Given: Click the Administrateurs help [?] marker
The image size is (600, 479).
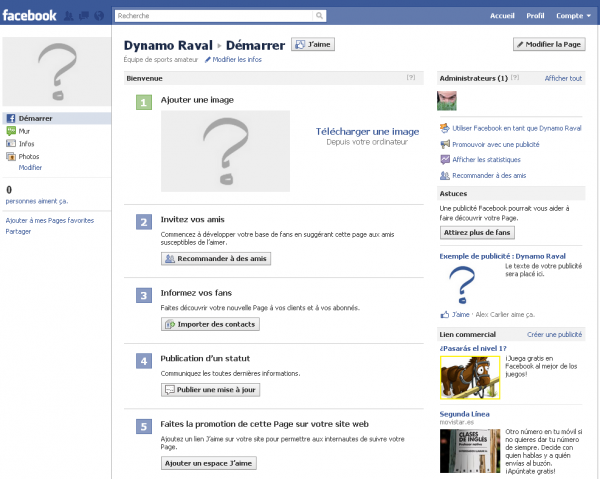Looking at the screenshot, I should (x=515, y=78).
